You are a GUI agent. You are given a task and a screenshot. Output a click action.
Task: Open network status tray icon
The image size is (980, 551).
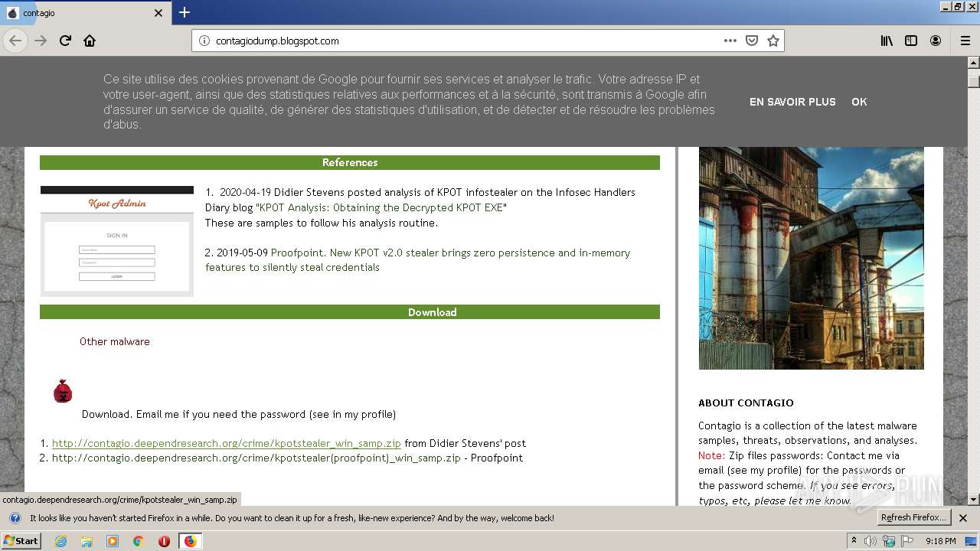(x=889, y=541)
